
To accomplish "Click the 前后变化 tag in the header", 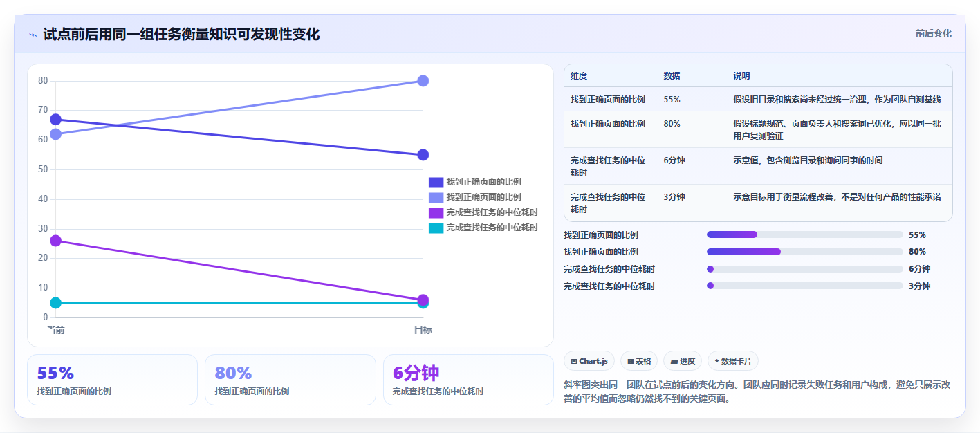I will click(933, 33).
